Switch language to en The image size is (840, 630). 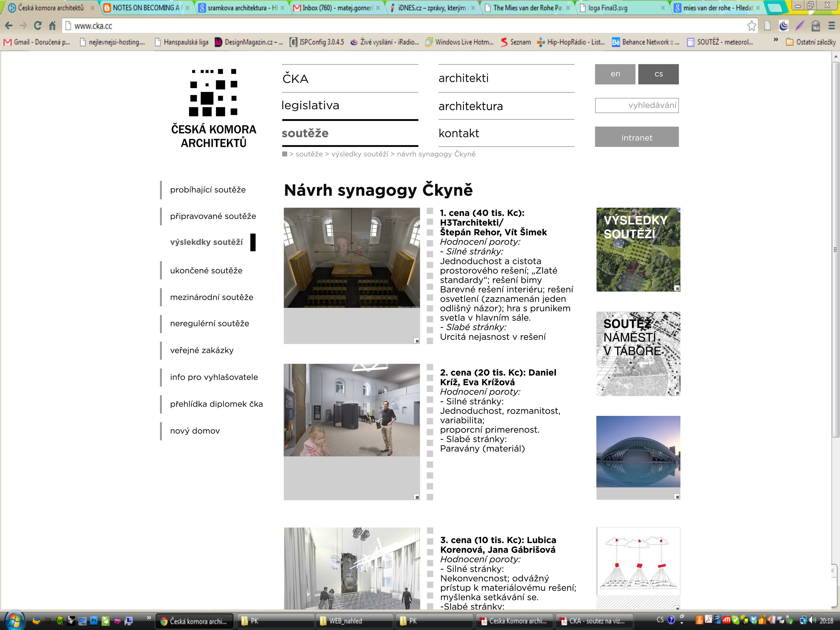click(x=615, y=74)
